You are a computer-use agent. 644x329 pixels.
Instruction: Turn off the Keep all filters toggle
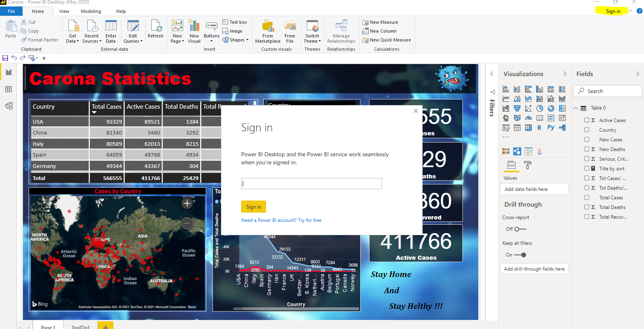(520, 255)
